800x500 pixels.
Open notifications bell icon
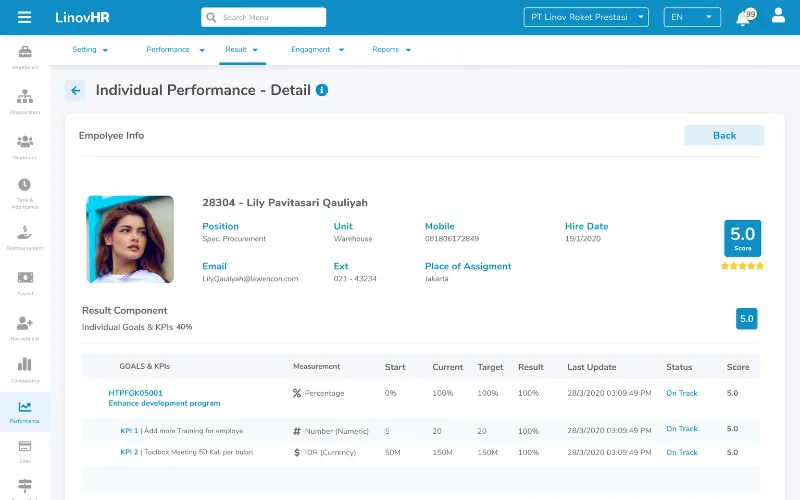pos(742,18)
